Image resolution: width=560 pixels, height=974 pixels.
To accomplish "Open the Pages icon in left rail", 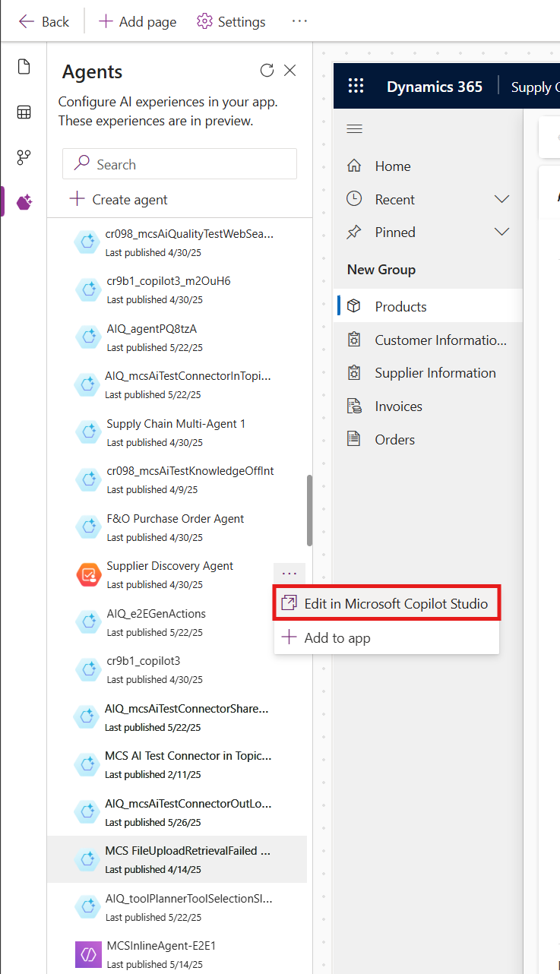I will (x=24, y=67).
